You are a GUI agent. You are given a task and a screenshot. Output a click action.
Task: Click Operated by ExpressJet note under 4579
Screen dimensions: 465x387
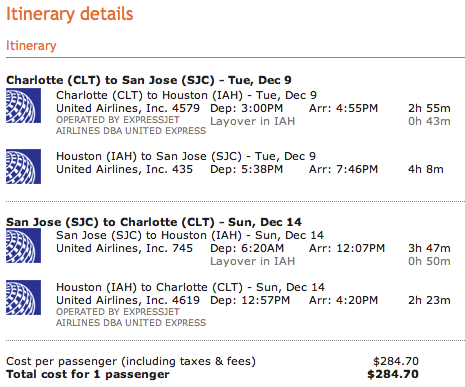(x=131, y=125)
